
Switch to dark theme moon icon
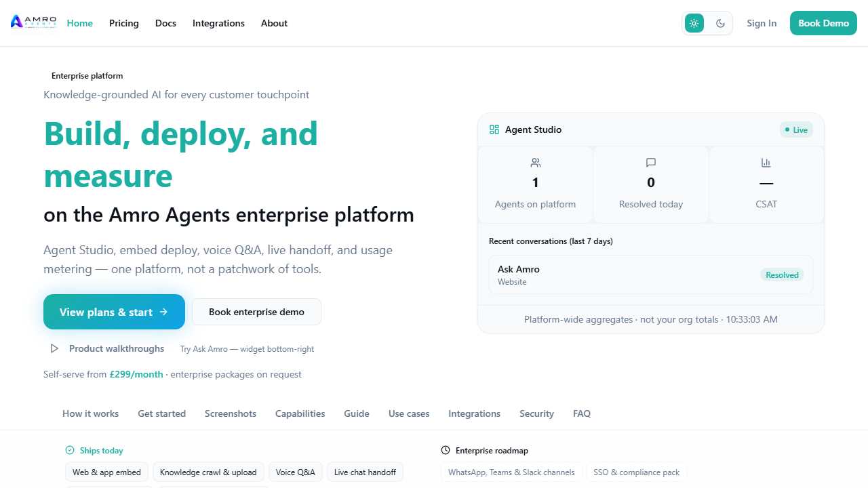[720, 23]
